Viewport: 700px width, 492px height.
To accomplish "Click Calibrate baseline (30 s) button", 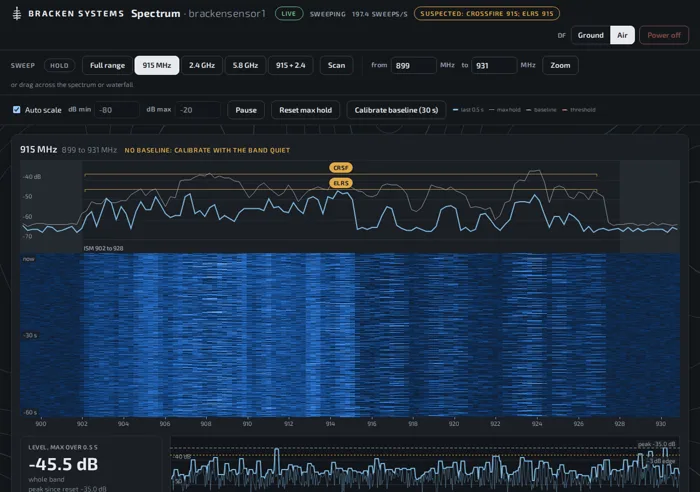I will tap(396, 110).
